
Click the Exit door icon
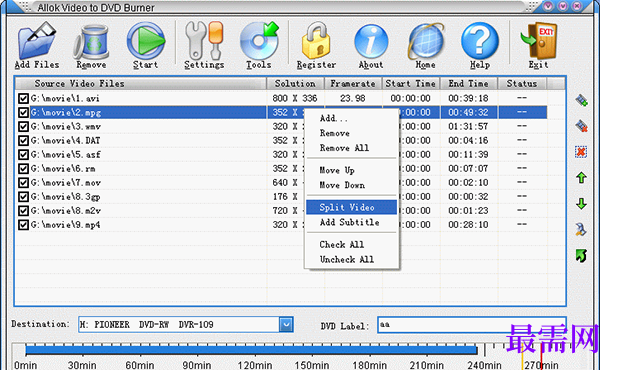click(538, 41)
